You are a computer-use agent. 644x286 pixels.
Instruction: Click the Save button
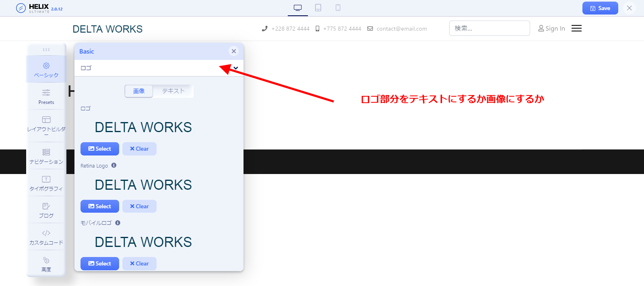pyautogui.click(x=600, y=8)
